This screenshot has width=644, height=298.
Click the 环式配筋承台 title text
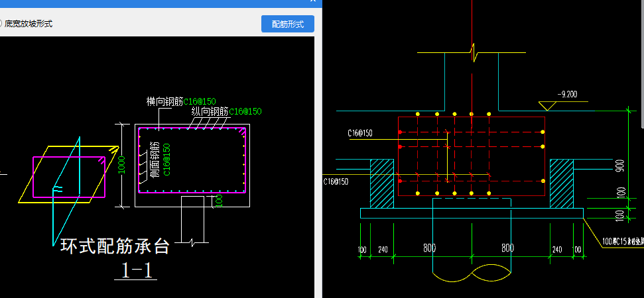[x=115, y=246]
